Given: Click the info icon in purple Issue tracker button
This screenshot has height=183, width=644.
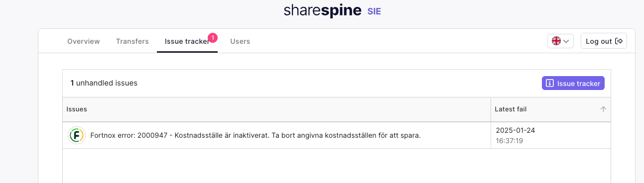Looking at the screenshot, I should 550,84.
